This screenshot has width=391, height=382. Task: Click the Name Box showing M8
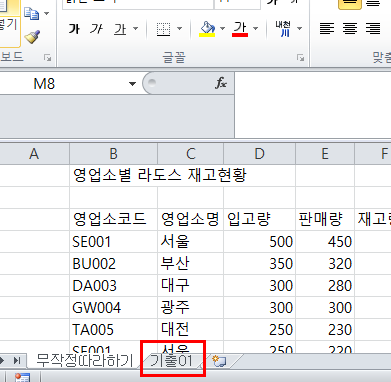pos(62,84)
